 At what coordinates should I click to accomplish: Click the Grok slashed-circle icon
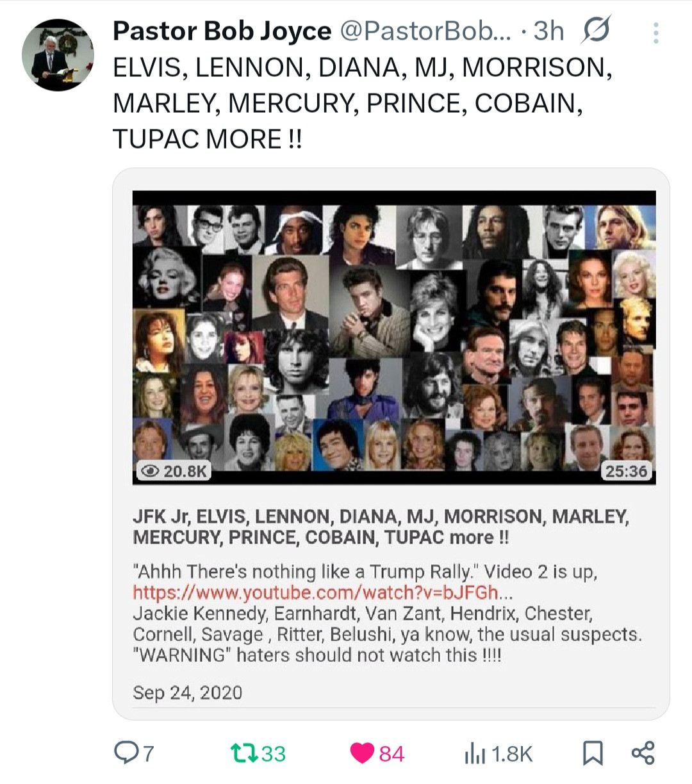pyautogui.click(x=596, y=29)
